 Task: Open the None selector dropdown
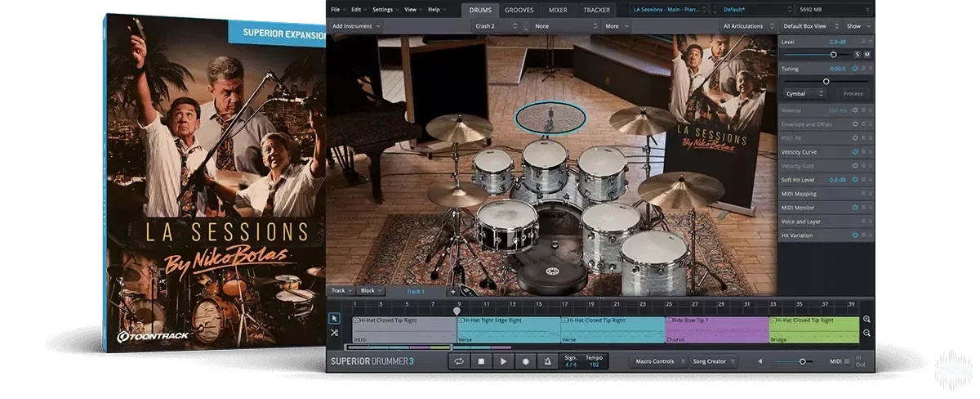point(565,26)
